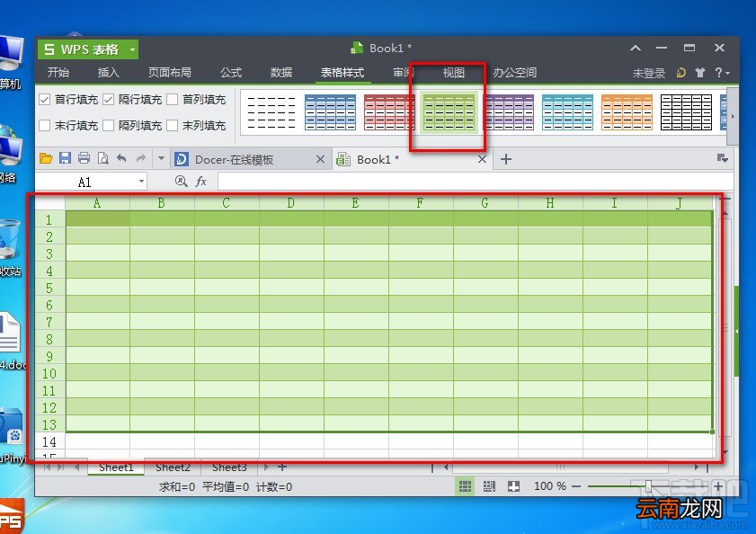Click zoom out minus button
Screen dimensions: 756x534
[x=576, y=486]
